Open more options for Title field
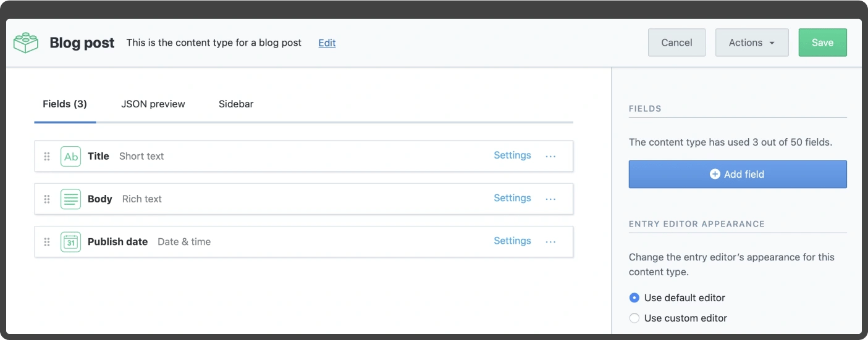This screenshot has height=340, width=868. click(x=550, y=156)
